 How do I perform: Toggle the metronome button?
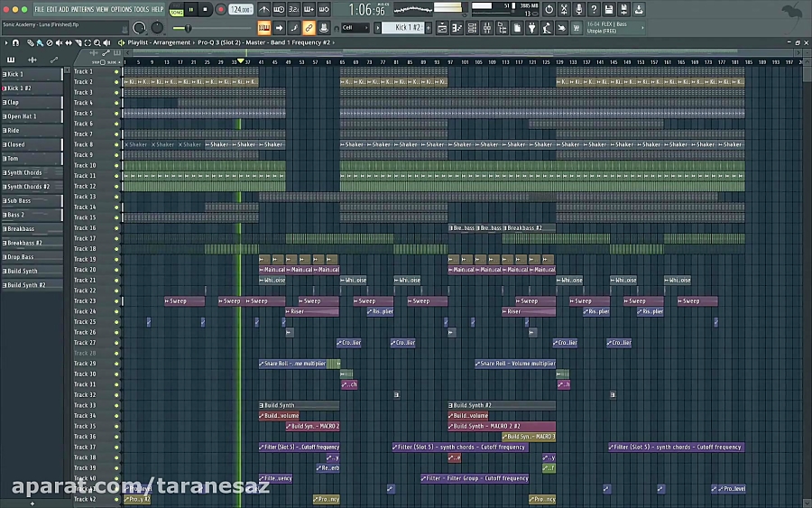click(263, 9)
